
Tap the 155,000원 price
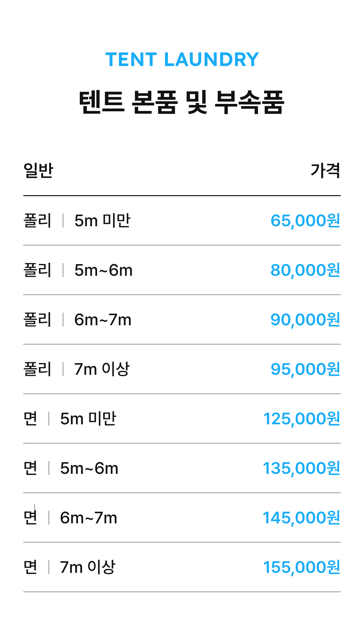point(302,567)
